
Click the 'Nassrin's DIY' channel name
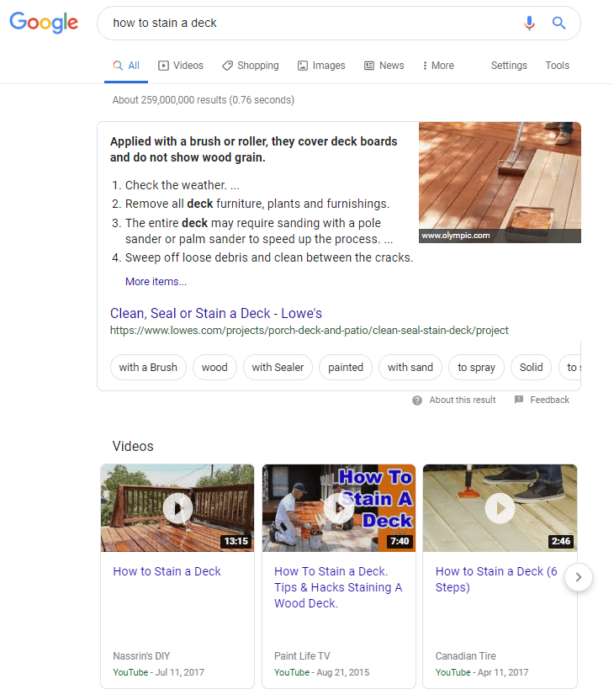click(x=141, y=655)
